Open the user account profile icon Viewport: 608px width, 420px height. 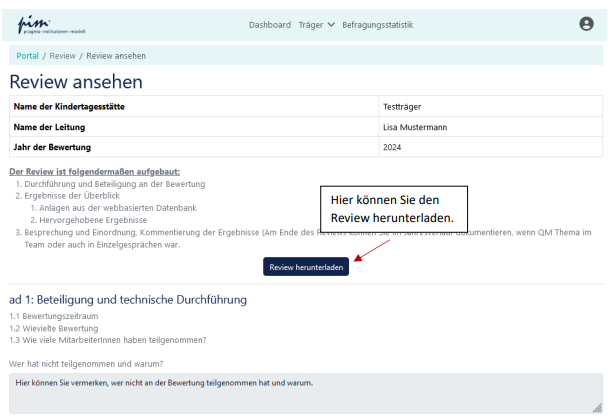click(586, 24)
